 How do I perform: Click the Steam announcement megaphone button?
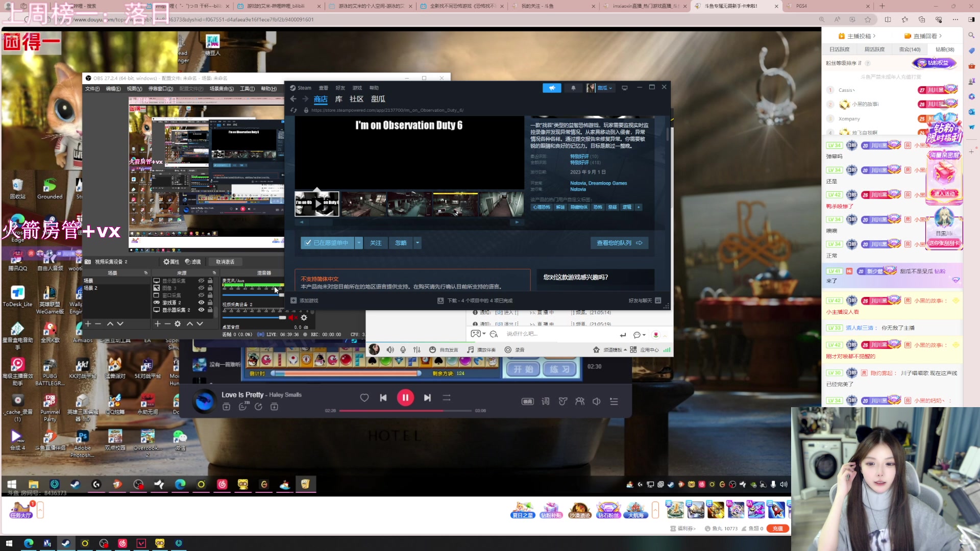click(x=552, y=88)
